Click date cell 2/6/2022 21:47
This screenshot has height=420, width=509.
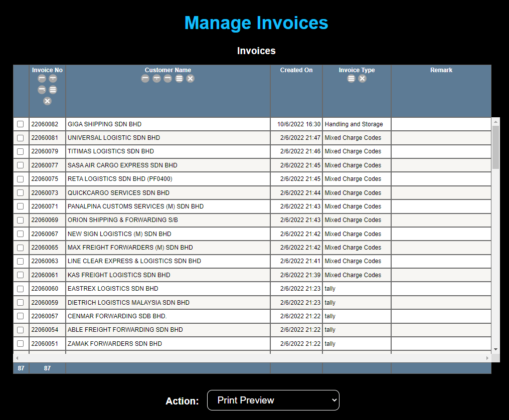coord(296,138)
